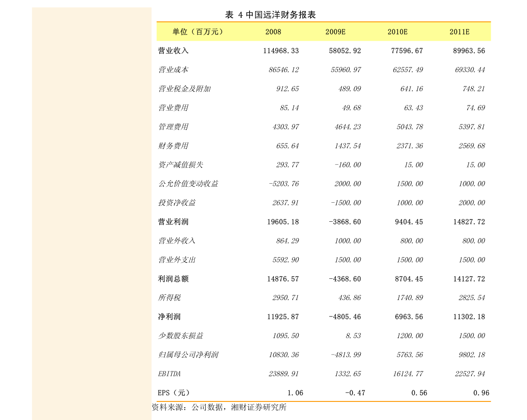Click the 2009E column header
This screenshot has width=527, height=420.
(x=335, y=32)
